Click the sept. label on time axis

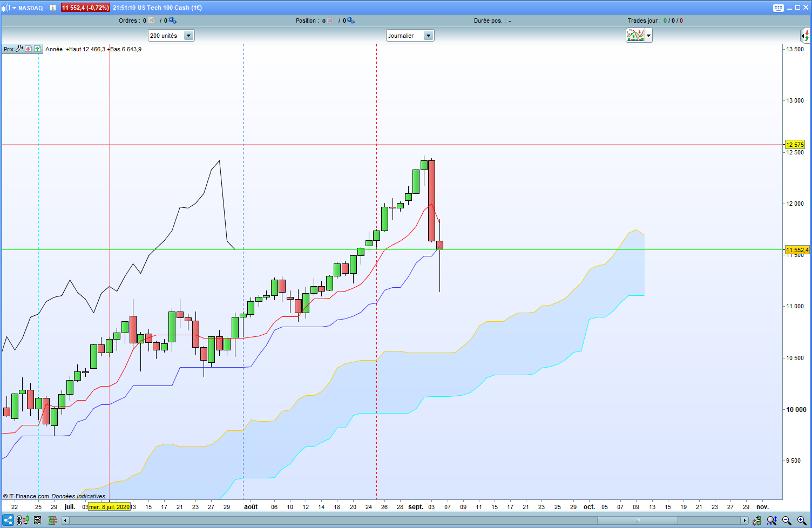tap(416, 507)
